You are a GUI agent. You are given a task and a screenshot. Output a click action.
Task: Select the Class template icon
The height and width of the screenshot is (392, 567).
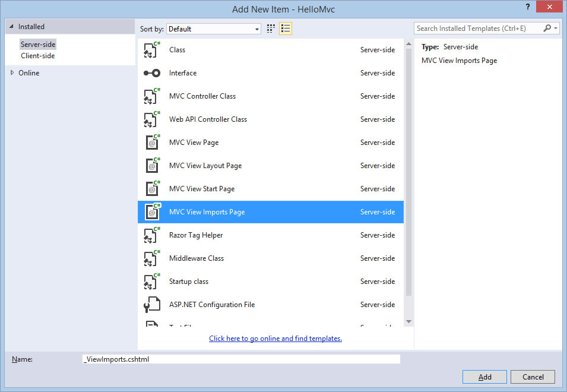(152, 50)
